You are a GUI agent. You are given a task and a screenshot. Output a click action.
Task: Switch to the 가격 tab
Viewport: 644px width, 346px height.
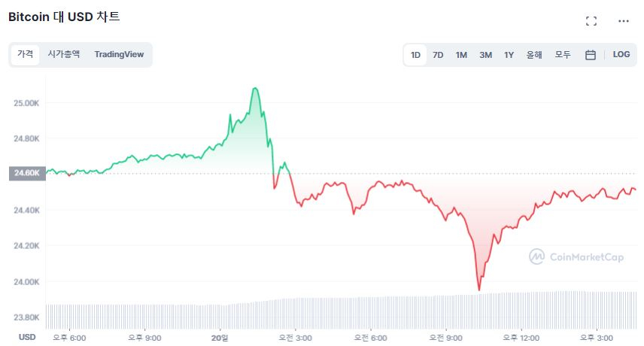pyautogui.click(x=26, y=54)
